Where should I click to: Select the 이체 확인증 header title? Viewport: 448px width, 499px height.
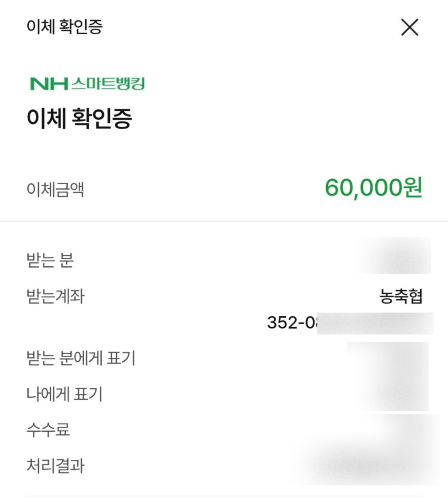(65, 27)
